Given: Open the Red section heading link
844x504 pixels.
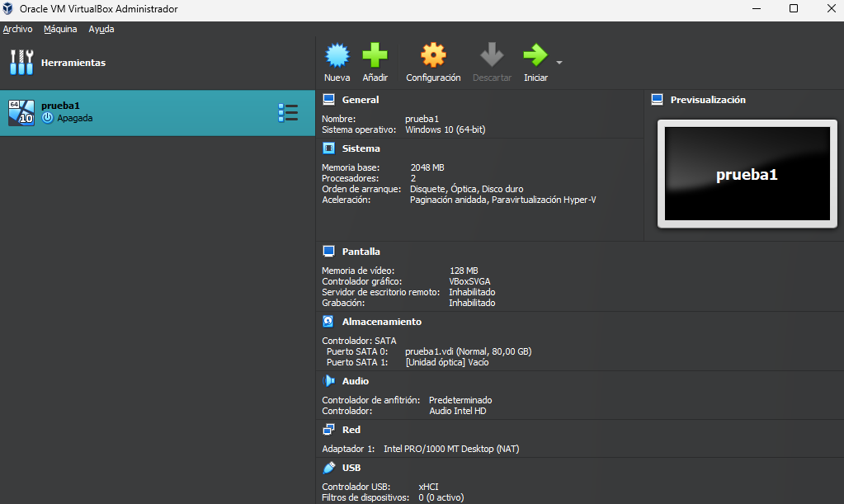Looking at the screenshot, I should (351, 430).
